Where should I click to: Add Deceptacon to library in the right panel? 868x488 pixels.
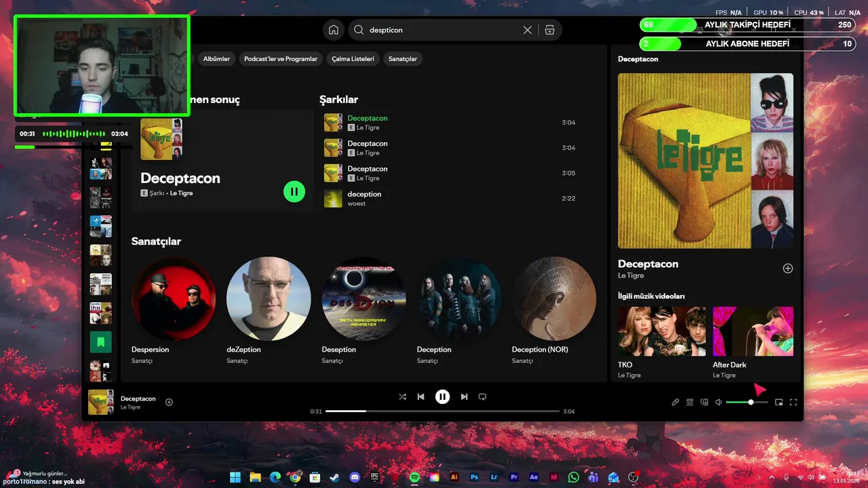(x=788, y=268)
